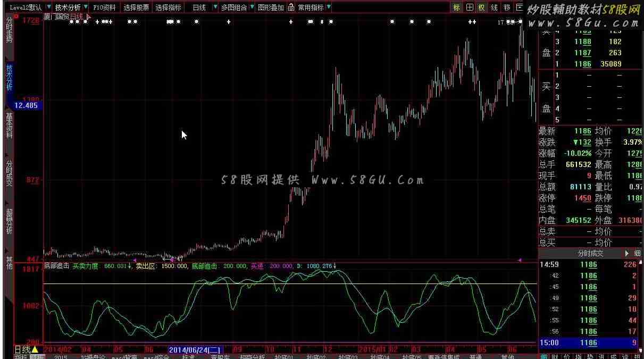The image size is (644, 359).
Task: Click the 选择股票 button
Action: point(136,7)
